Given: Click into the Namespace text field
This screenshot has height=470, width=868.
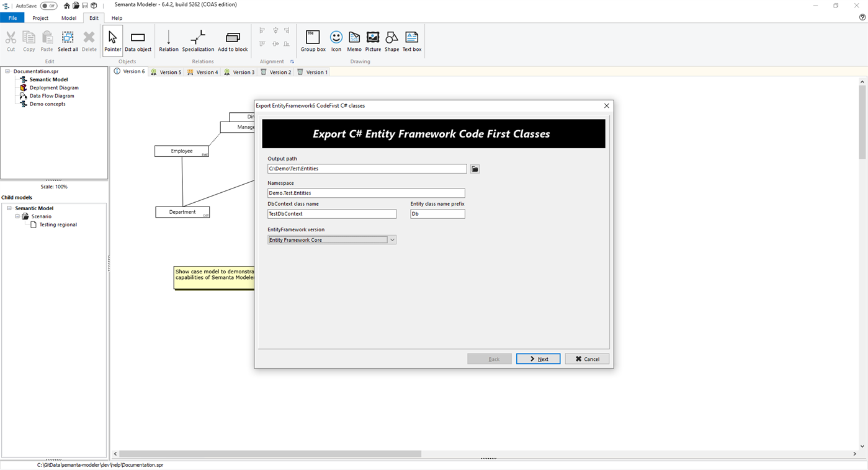Looking at the screenshot, I should 366,193.
